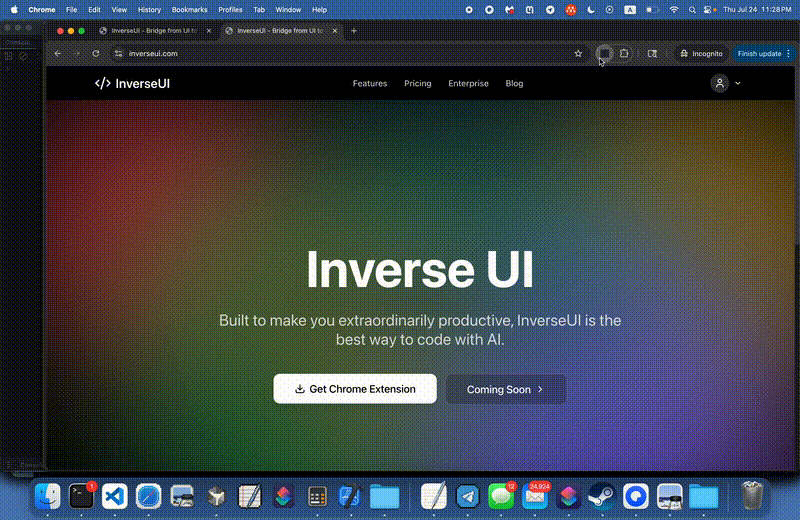Open the Incognito indicator
Viewport: 800px width, 520px height.
coord(701,54)
